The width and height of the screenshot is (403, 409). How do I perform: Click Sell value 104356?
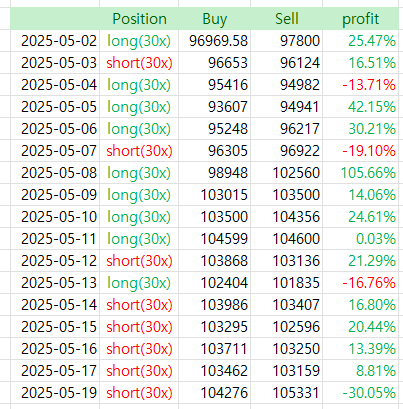[286, 217]
